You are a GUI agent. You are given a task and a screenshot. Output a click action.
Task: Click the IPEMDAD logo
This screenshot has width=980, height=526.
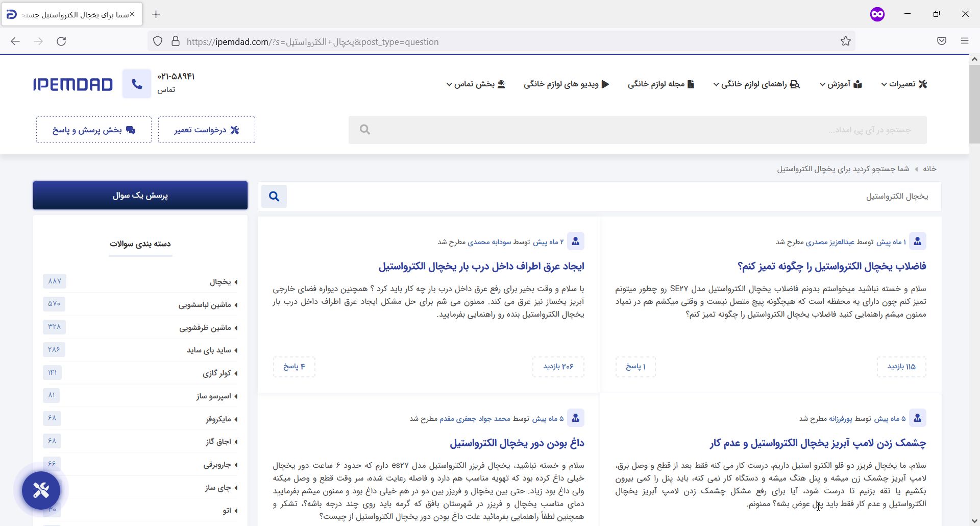73,84
